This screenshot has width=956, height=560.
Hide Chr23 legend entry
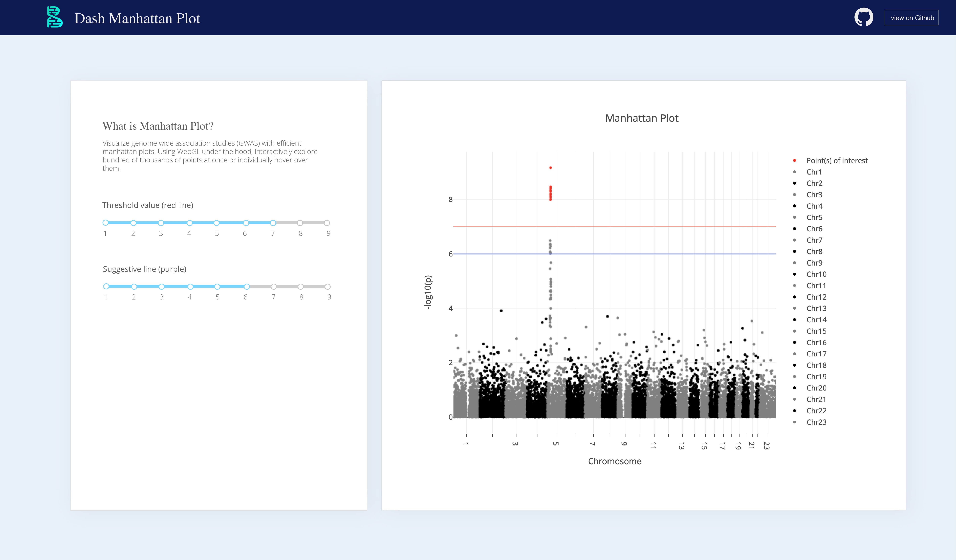click(816, 422)
